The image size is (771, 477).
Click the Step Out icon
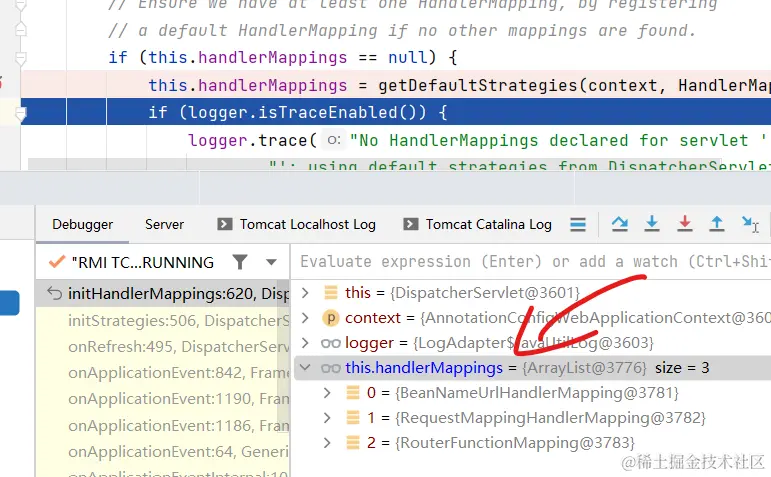(x=717, y=224)
